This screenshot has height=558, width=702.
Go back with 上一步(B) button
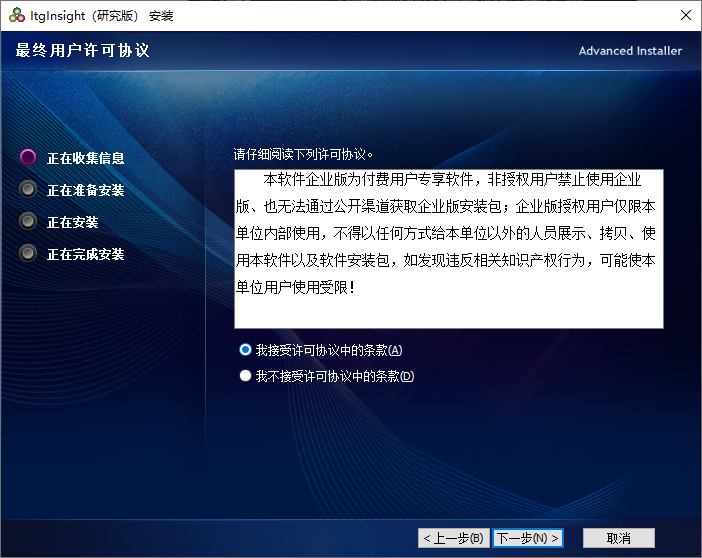point(454,538)
